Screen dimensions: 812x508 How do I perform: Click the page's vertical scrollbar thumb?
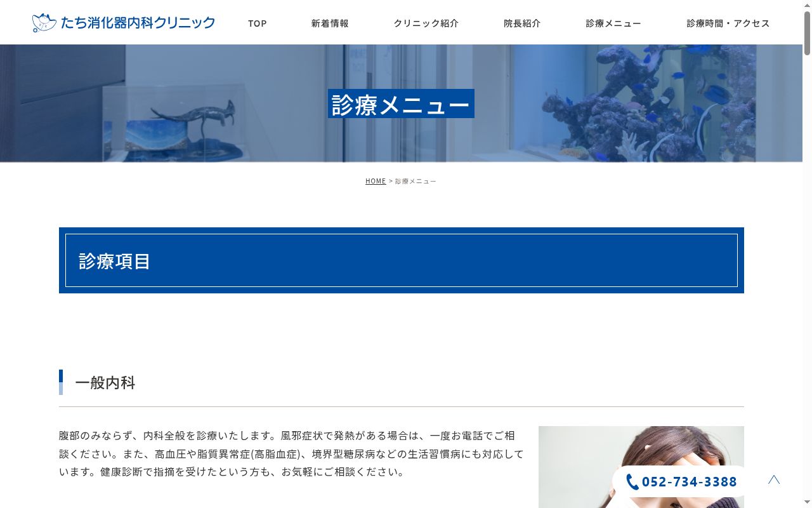(807, 33)
